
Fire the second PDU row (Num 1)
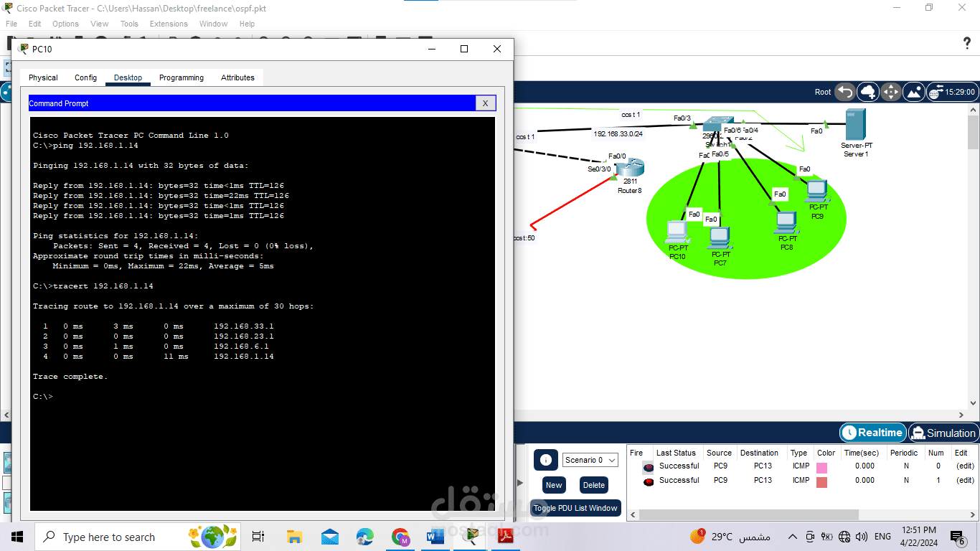(x=649, y=481)
